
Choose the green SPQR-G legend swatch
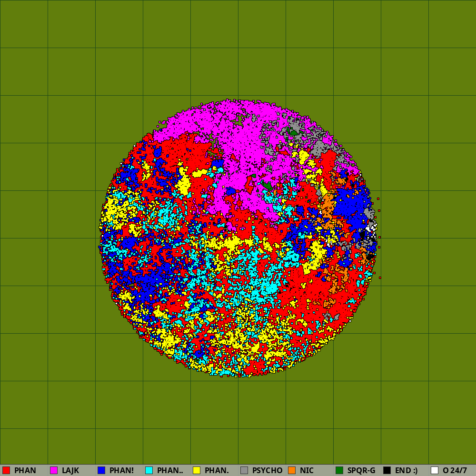point(339,470)
